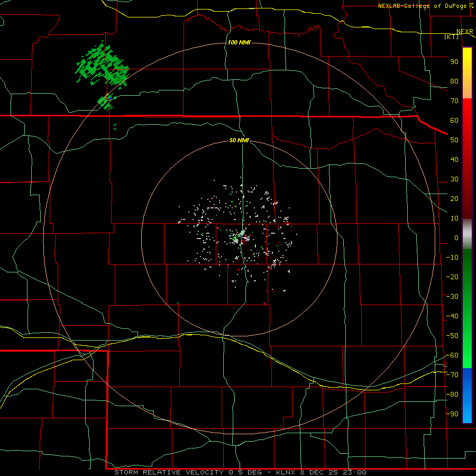Click the "-20" velocity scale value
This screenshot has width=476, height=476.
(x=452, y=277)
